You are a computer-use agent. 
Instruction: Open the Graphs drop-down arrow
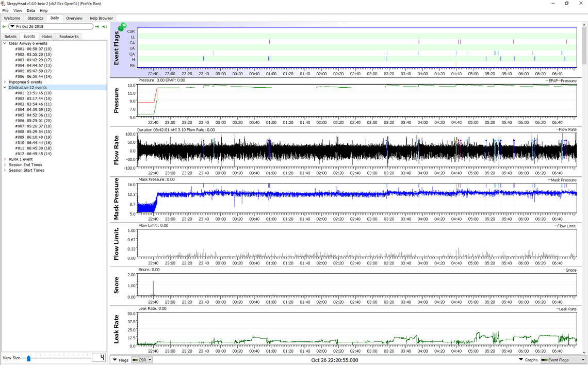pos(521,360)
